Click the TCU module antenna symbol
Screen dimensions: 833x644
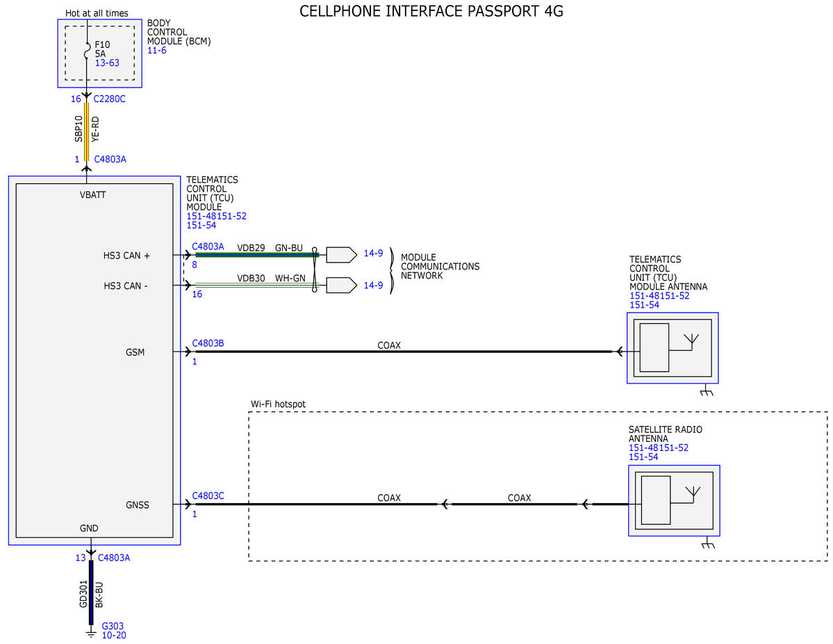point(673,348)
